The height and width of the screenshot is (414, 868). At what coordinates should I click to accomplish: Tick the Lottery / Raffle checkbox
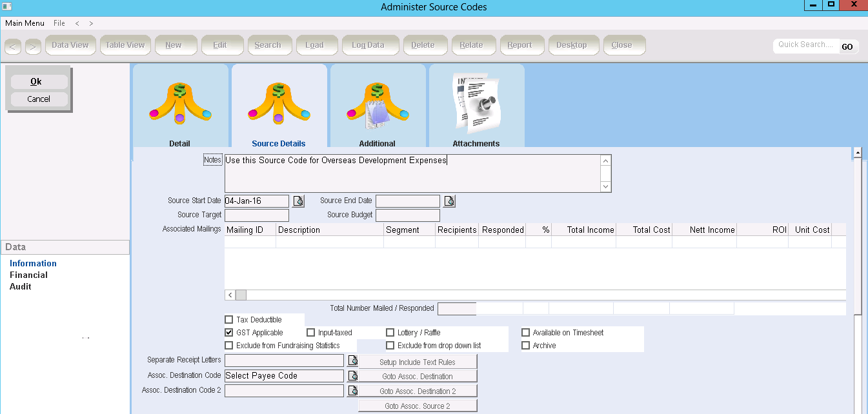coord(390,333)
